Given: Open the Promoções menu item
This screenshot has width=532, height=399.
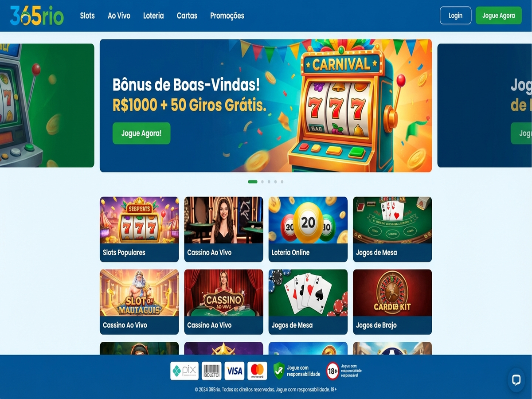Looking at the screenshot, I should (x=227, y=16).
